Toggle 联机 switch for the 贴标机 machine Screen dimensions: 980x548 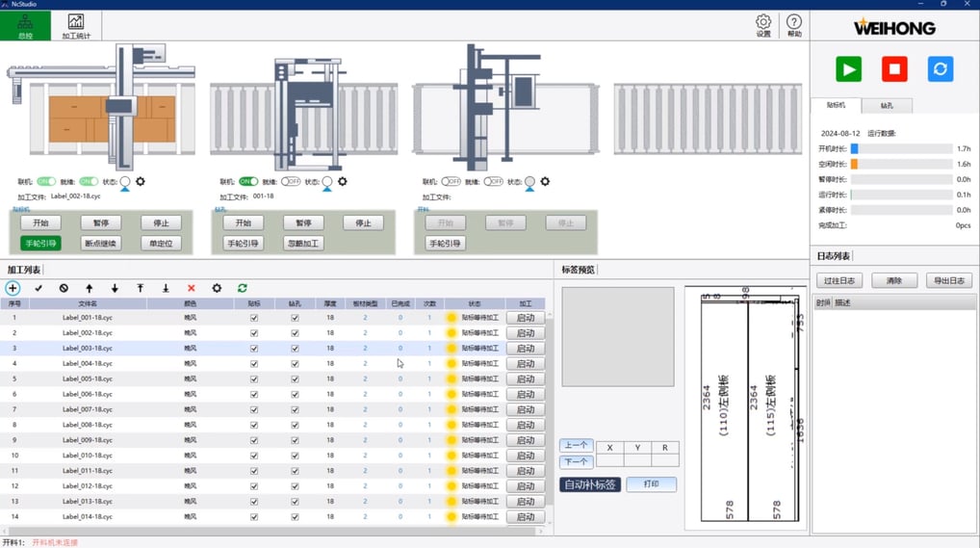(46, 181)
